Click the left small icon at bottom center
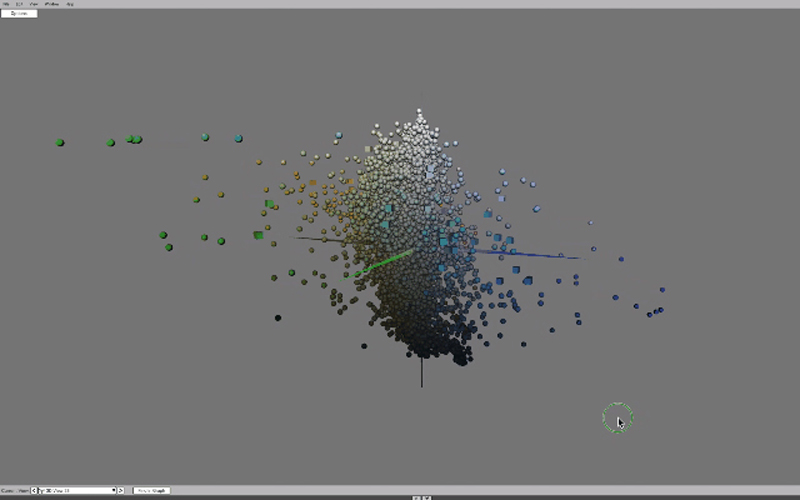This screenshot has width=800, height=500. pyautogui.click(x=418, y=497)
